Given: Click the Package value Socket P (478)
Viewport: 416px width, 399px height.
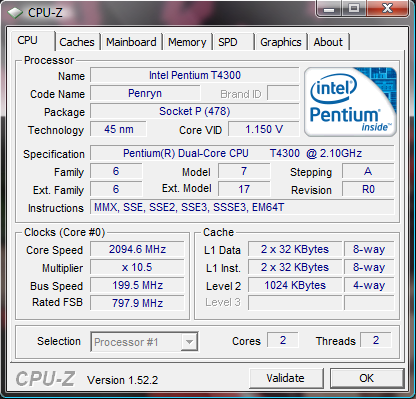Looking at the screenshot, I should tap(195, 111).
